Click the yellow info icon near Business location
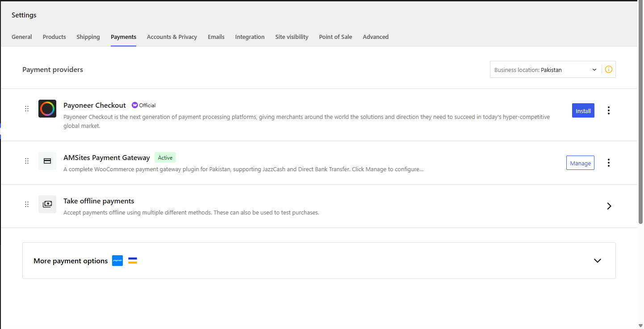 [609, 70]
